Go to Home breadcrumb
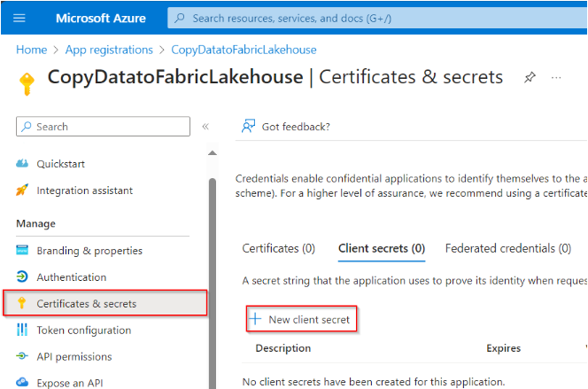588x389 pixels. [x=32, y=50]
